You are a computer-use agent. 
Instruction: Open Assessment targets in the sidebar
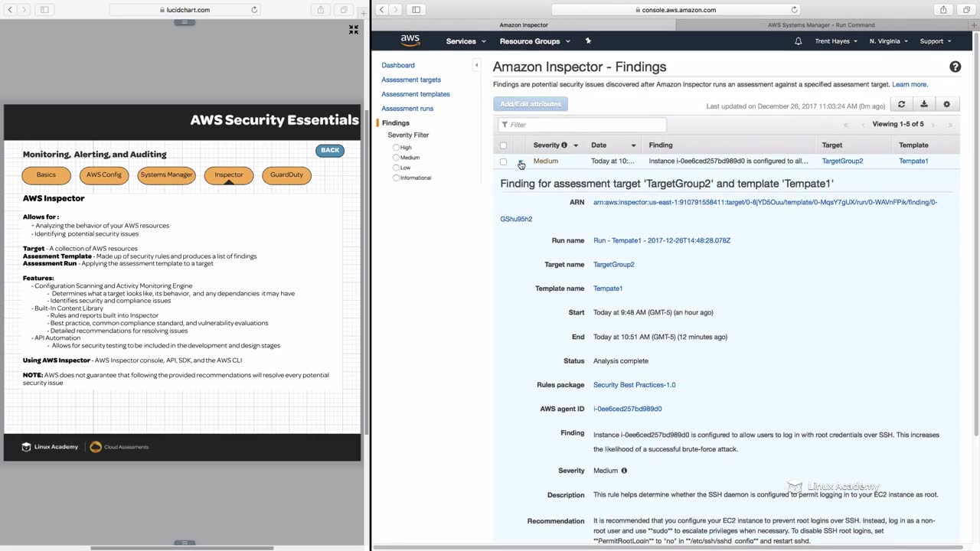411,80
